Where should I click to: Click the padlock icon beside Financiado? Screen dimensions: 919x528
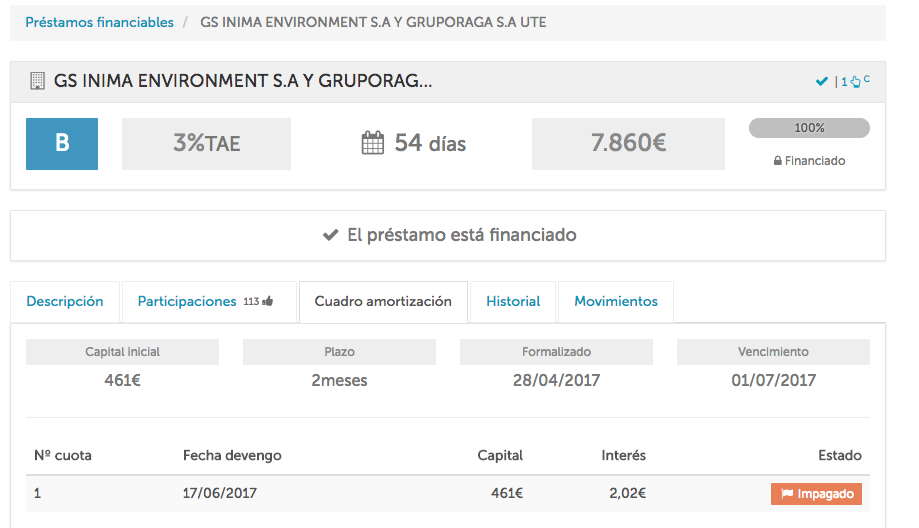coord(778,161)
